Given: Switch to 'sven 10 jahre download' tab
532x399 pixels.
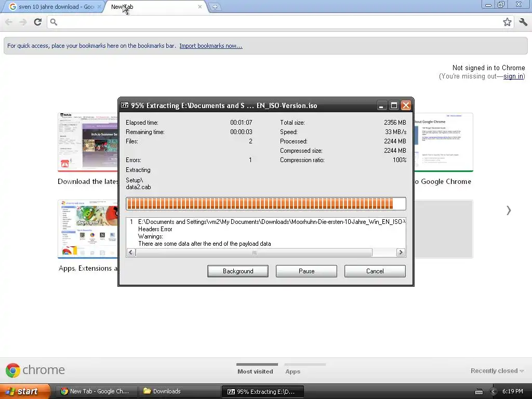Looking at the screenshot, I should point(51,7).
